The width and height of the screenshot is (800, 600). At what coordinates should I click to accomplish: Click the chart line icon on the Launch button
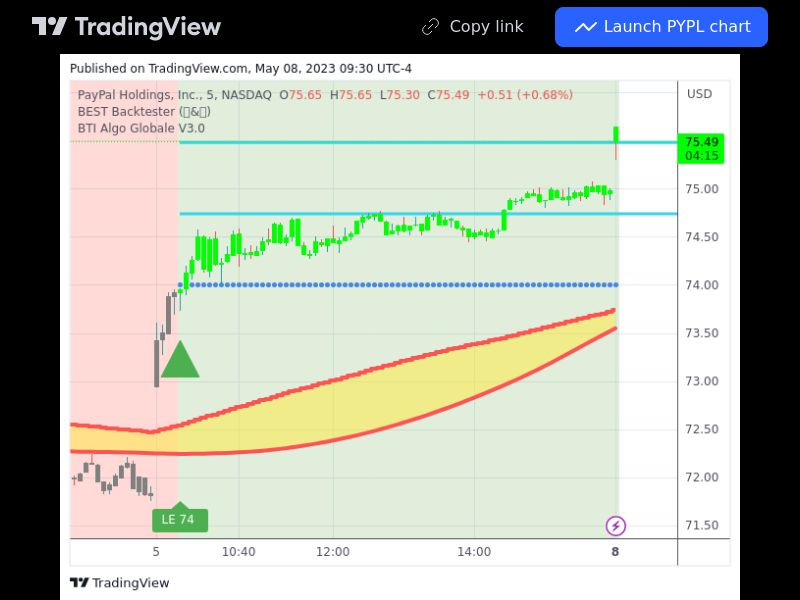pyautogui.click(x=585, y=27)
